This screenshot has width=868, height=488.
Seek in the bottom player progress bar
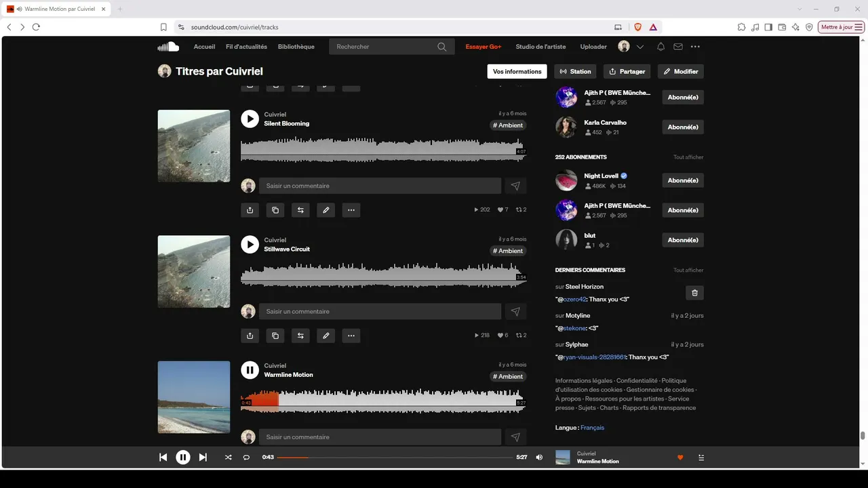(x=395, y=457)
